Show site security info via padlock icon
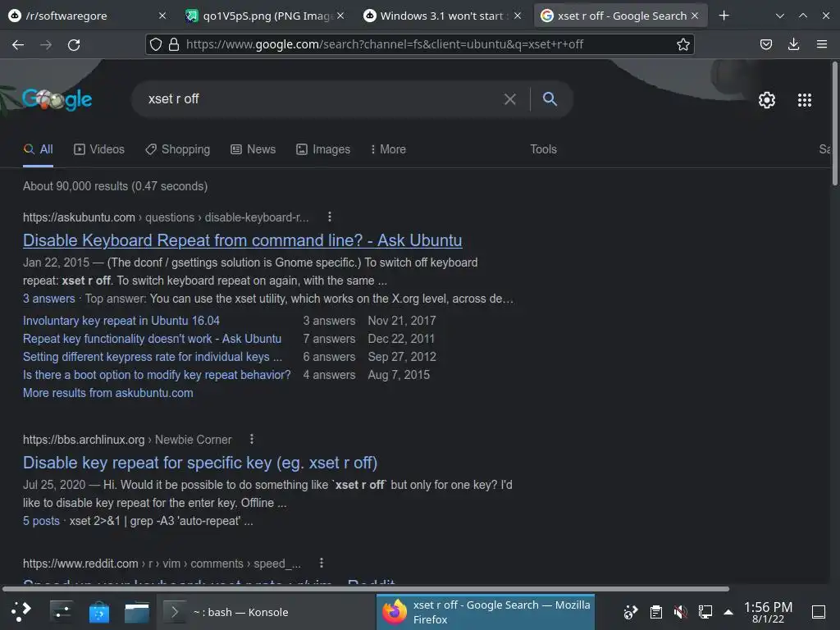 [174, 44]
